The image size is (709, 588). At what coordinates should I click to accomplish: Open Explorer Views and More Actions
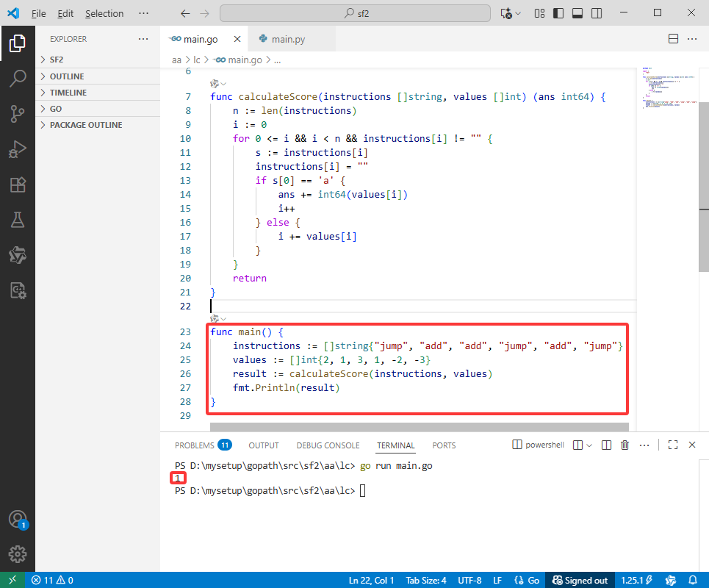(x=143, y=39)
